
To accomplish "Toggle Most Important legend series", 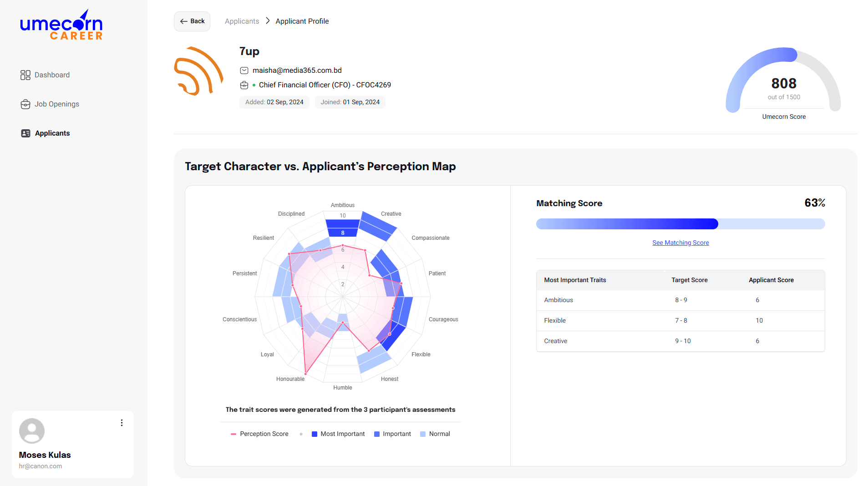I will 338,434.
